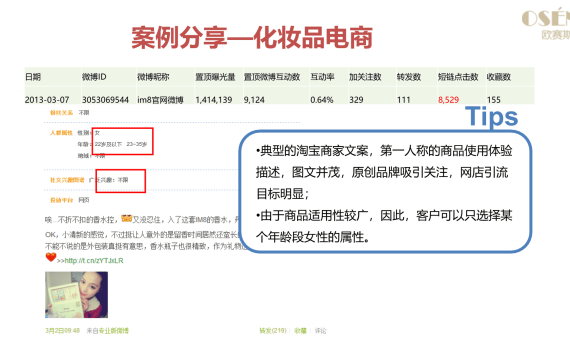Screen dimensions: 570x360
Task: Click the follow count 329
Action: (356, 100)
